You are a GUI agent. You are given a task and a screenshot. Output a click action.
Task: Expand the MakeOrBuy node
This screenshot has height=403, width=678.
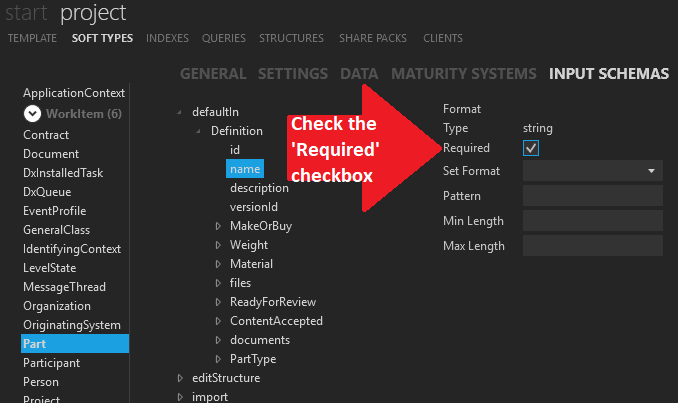click(x=218, y=226)
